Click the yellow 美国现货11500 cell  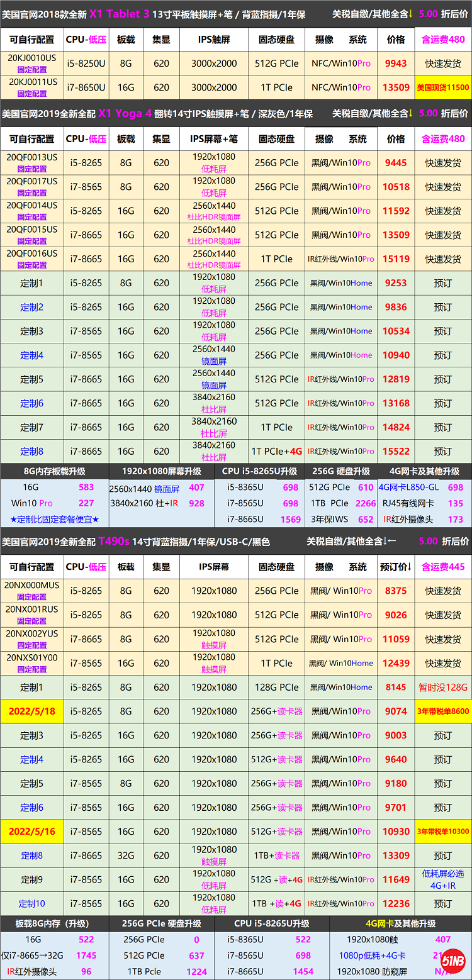(443, 87)
